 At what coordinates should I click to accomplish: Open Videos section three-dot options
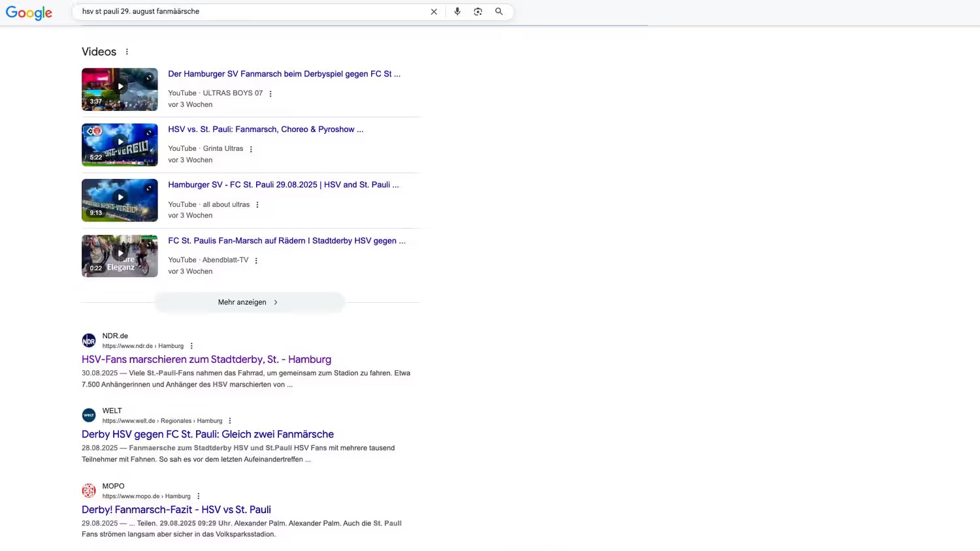127,52
